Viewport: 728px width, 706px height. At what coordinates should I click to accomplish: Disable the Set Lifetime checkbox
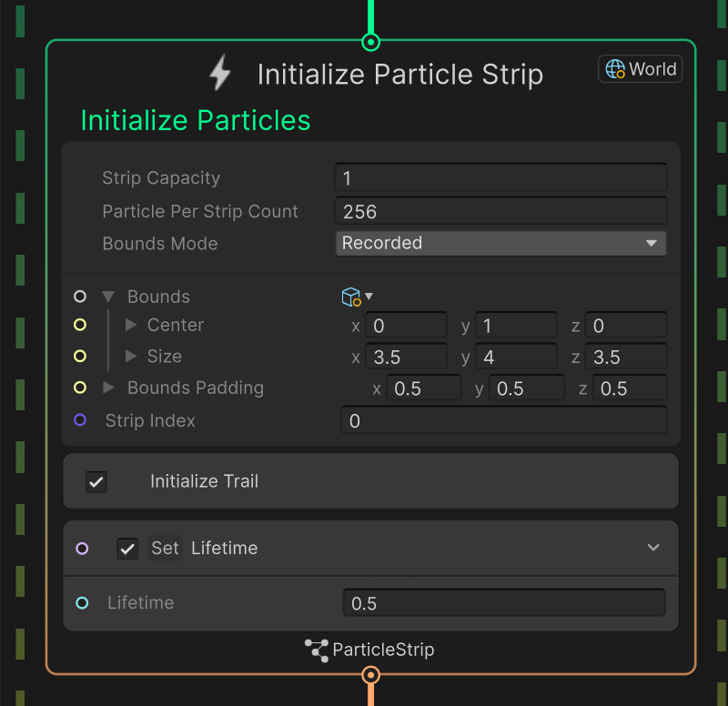coord(126,548)
